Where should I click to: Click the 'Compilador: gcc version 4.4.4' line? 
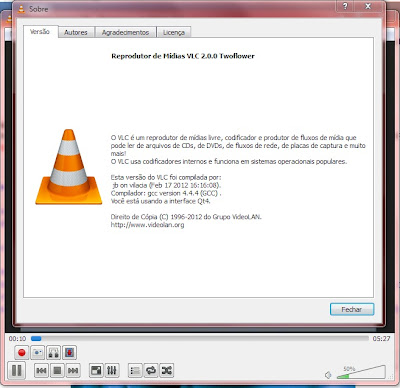pyautogui.click(x=166, y=193)
